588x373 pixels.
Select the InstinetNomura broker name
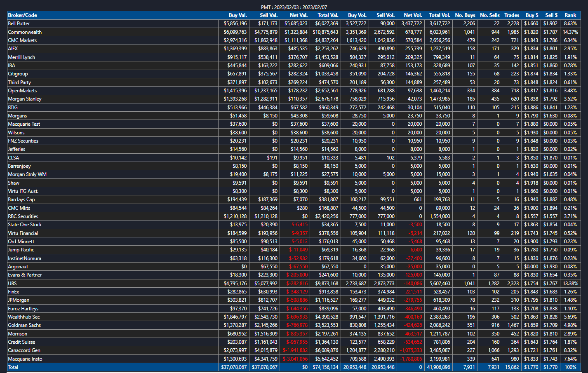24,258
